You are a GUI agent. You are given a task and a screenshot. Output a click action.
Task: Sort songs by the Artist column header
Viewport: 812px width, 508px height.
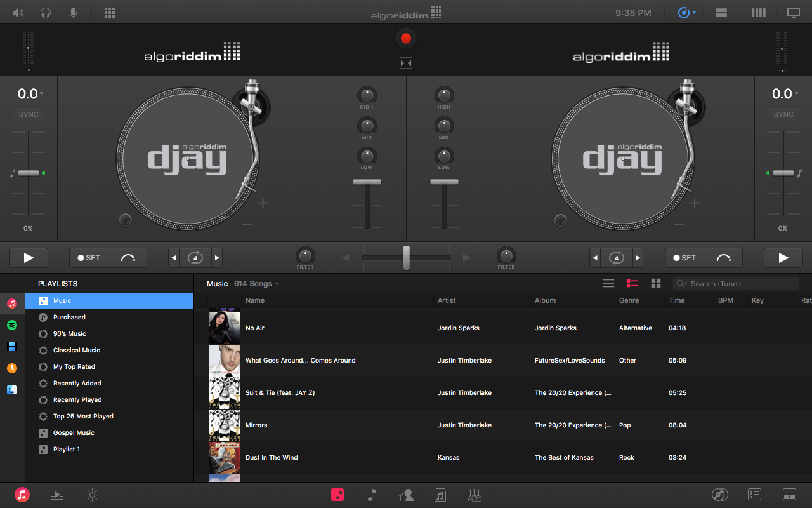coord(447,300)
